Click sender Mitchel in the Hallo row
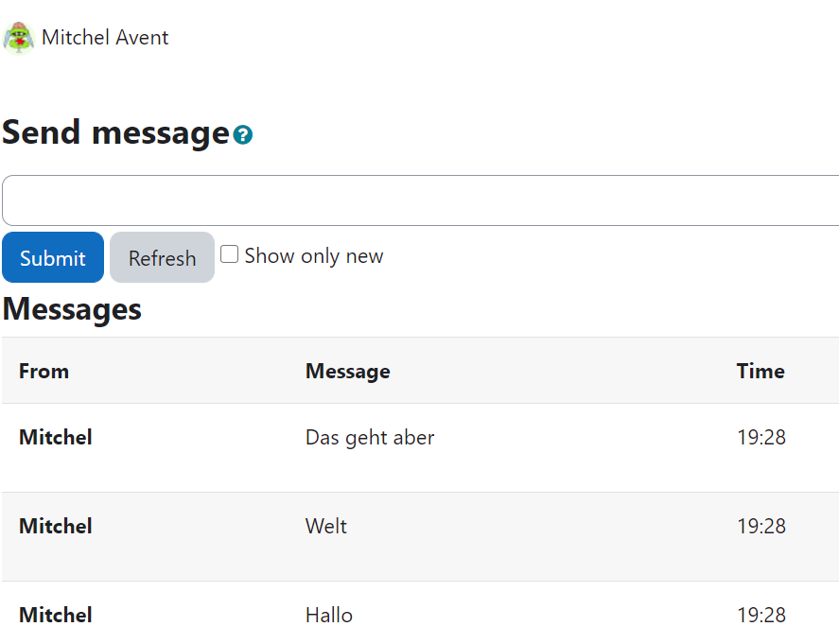Viewport: 839px width, 644px height. tap(56, 615)
